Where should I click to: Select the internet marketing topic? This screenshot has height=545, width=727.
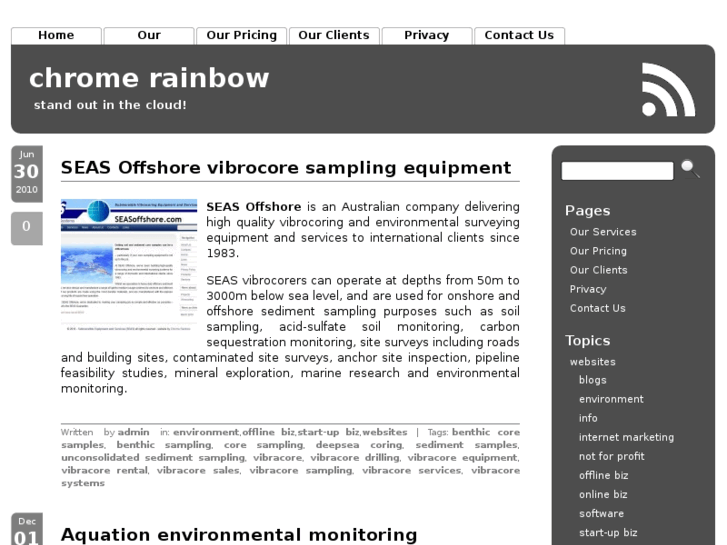[626, 437]
